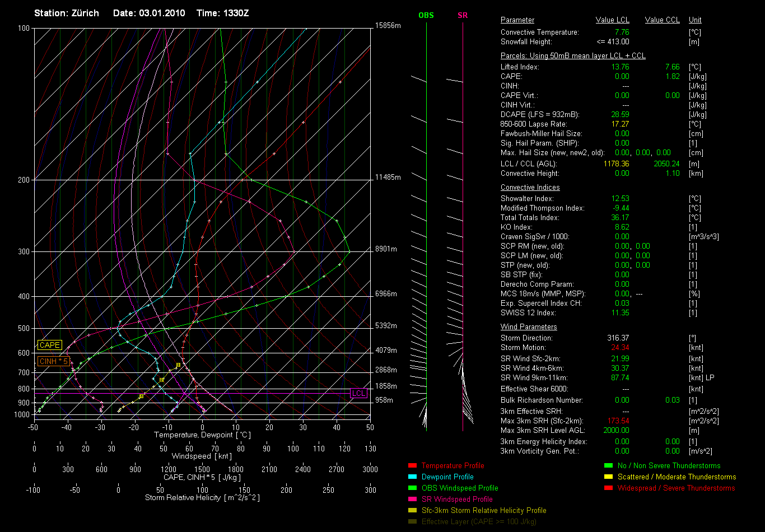Click the orange CINH * 5 label box

click(x=54, y=361)
